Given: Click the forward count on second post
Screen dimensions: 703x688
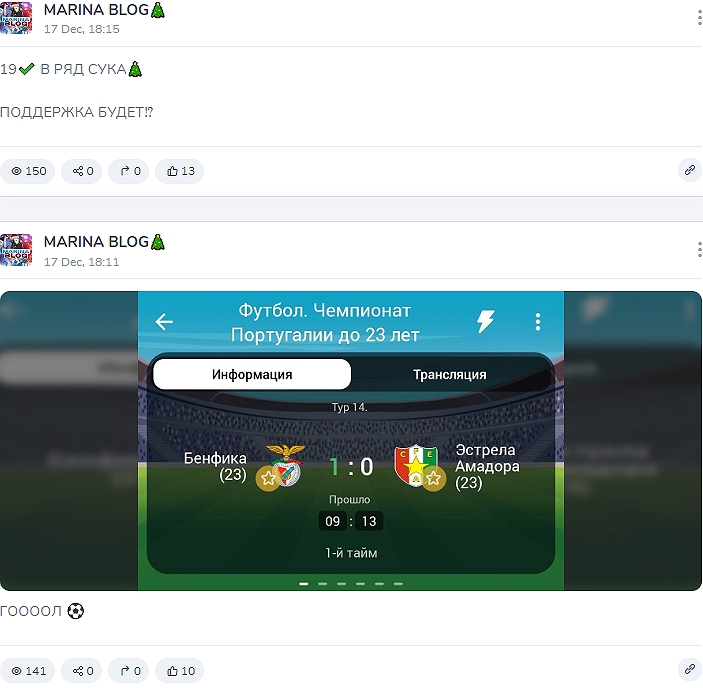Looking at the screenshot, I should coord(129,671).
